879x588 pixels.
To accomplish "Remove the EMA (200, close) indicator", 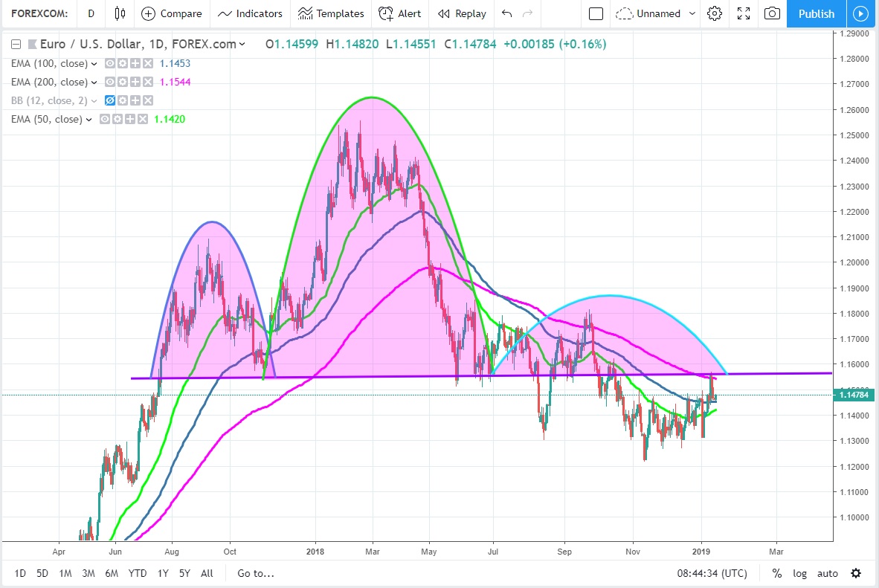I will (x=147, y=82).
